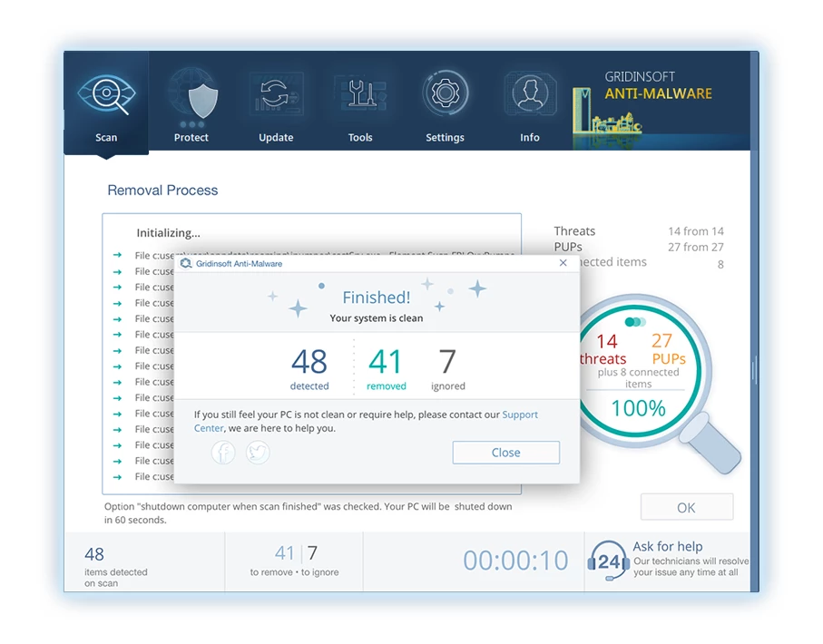Click the 7 ignored count
This screenshot has width=823, height=644.
(447, 363)
